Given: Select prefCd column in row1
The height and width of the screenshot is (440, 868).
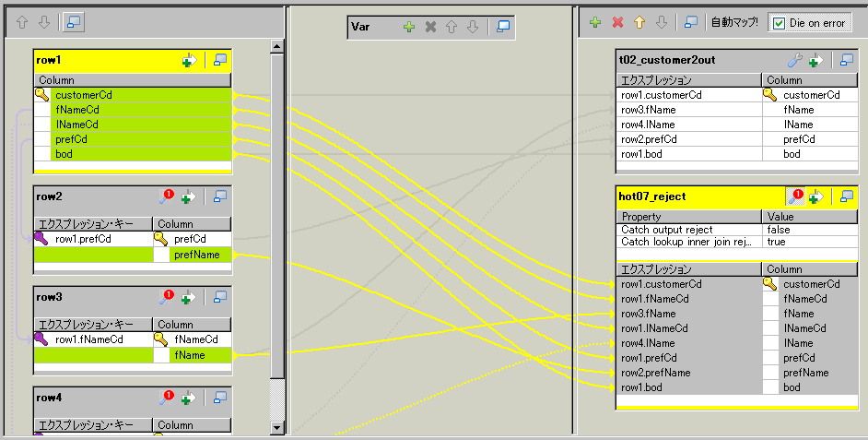Looking at the screenshot, I should point(141,139).
